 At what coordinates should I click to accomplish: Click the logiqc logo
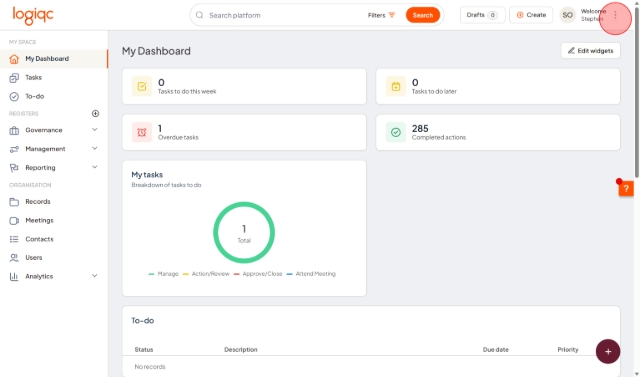(33, 16)
